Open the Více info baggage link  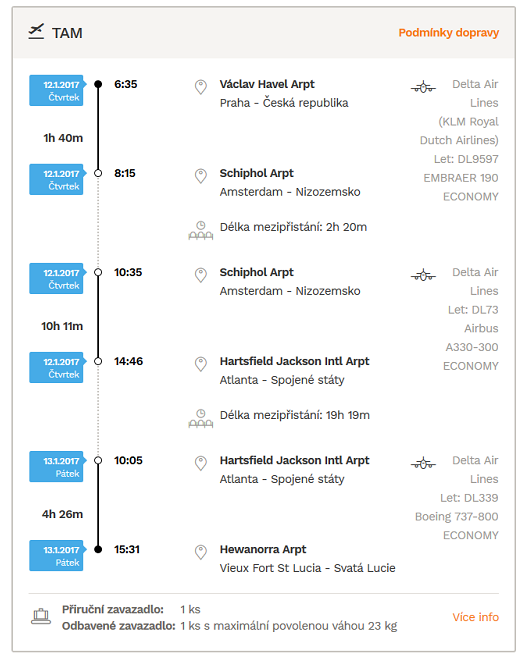(x=475, y=617)
